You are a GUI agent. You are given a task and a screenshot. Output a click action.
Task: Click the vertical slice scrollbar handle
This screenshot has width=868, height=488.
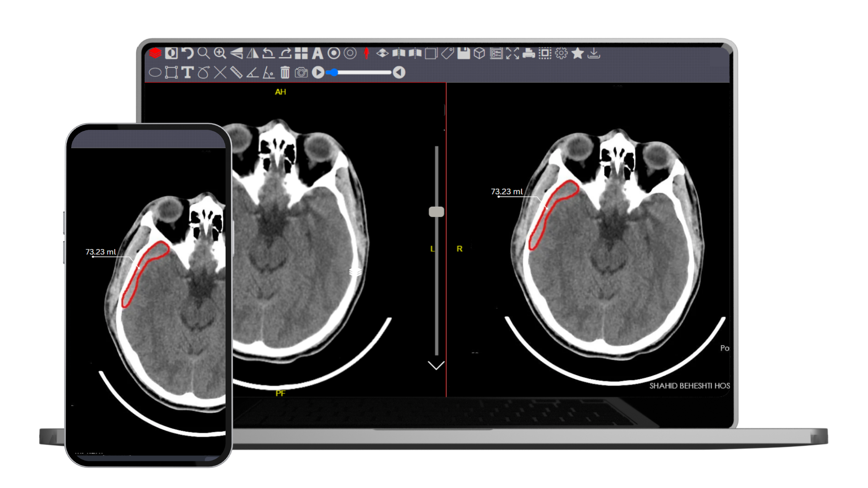[436, 212]
